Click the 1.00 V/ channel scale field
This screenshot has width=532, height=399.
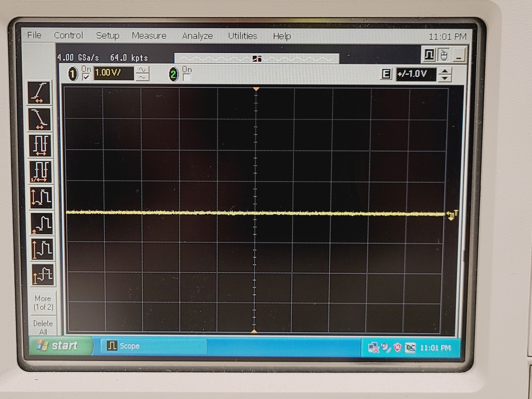point(114,73)
